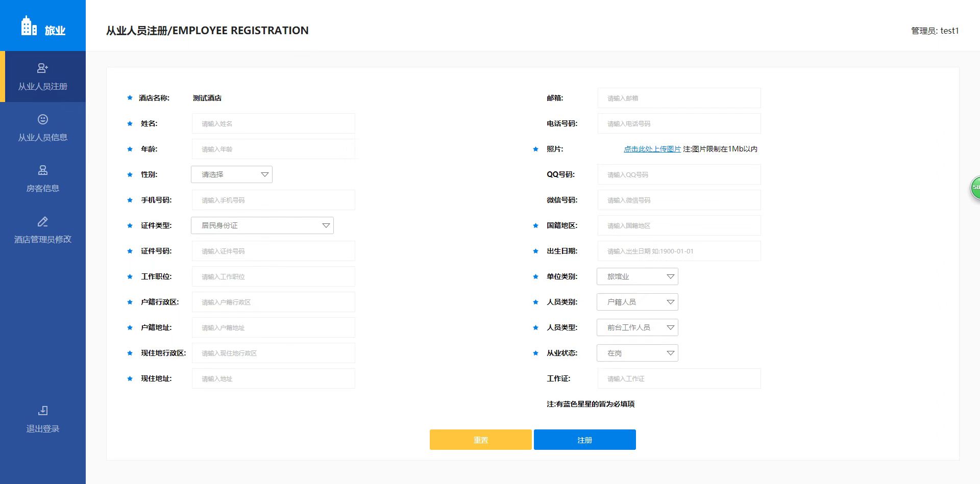The width and height of the screenshot is (980, 484).
Task: Click the QQ号码 input field
Action: [x=679, y=174]
